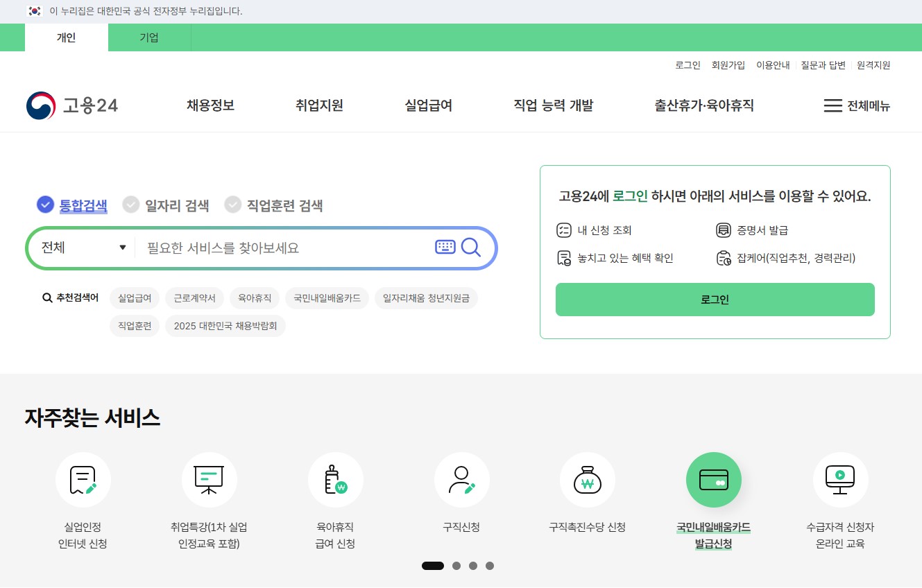Screen dimensions: 922x588
Task: Click the 취업특강 presentation board icon
Action: click(210, 479)
